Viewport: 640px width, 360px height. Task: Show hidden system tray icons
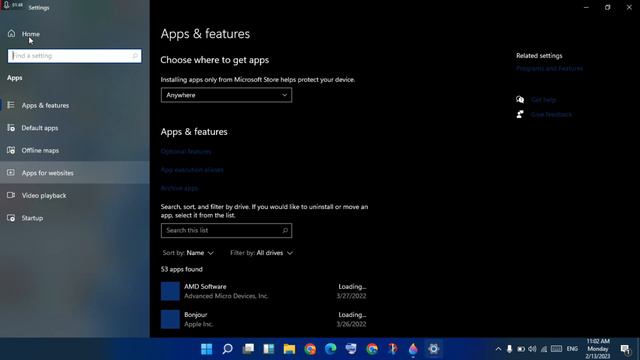coord(498,349)
